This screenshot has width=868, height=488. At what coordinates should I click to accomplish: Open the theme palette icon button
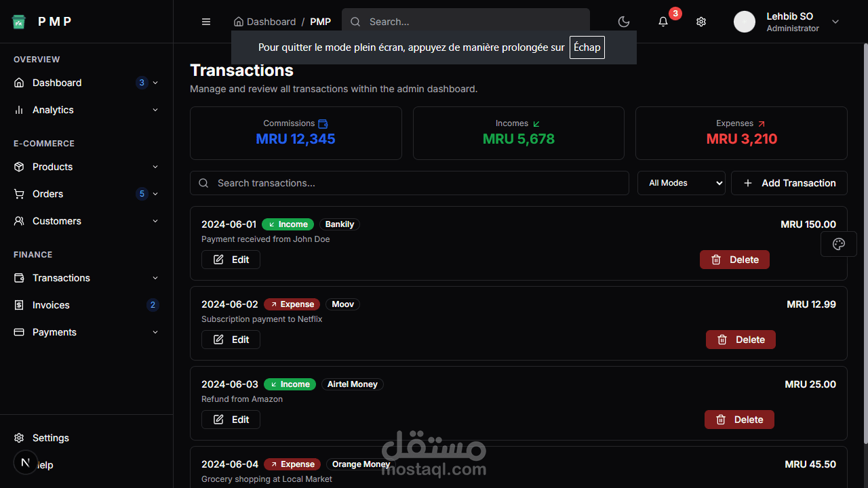pyautogui.click(x=839, y=244)
